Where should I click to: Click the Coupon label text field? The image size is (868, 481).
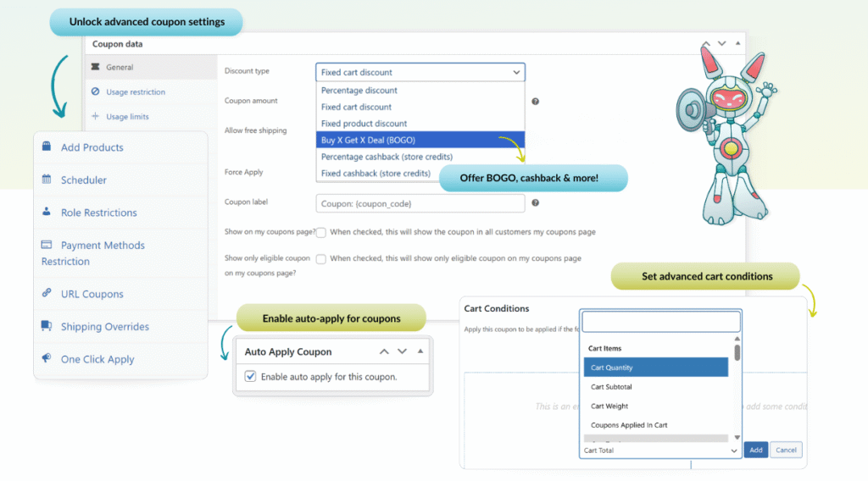[x=420, y=203]
